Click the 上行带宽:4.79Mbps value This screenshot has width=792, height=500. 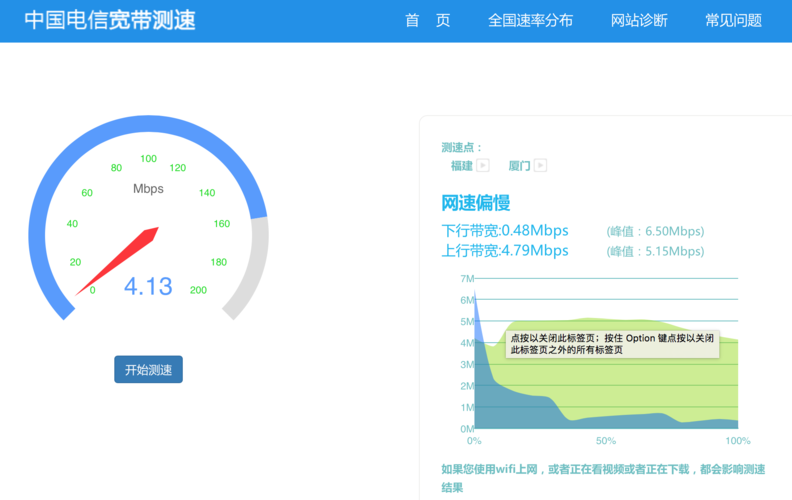pyautogui.click(x=505, y=251)
